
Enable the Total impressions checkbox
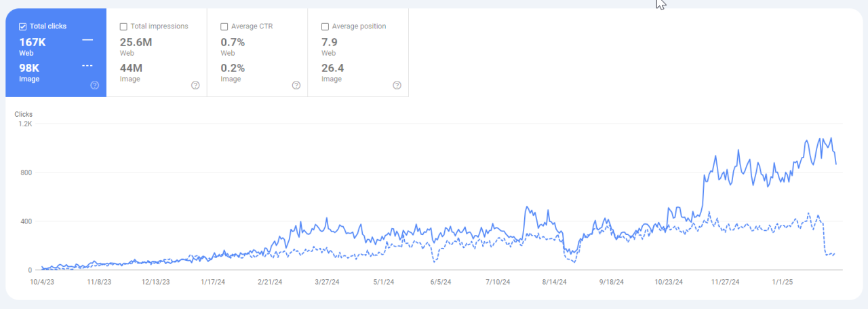tap(123, 26)
